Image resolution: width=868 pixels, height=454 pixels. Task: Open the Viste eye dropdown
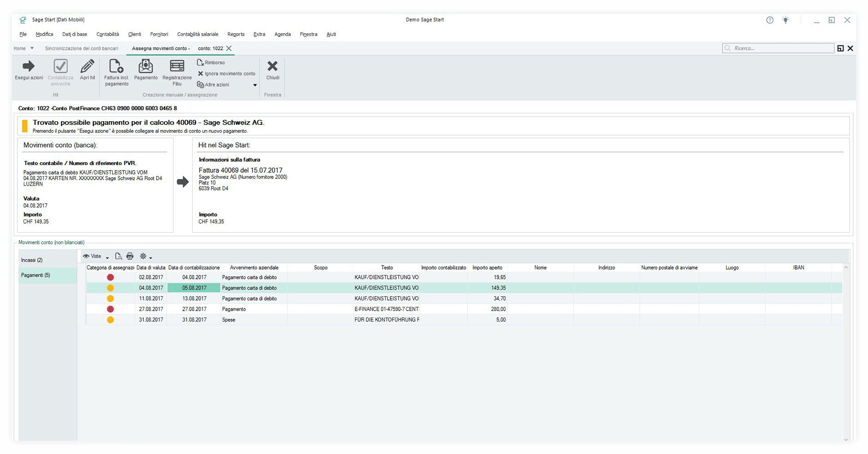coord(95,256)
